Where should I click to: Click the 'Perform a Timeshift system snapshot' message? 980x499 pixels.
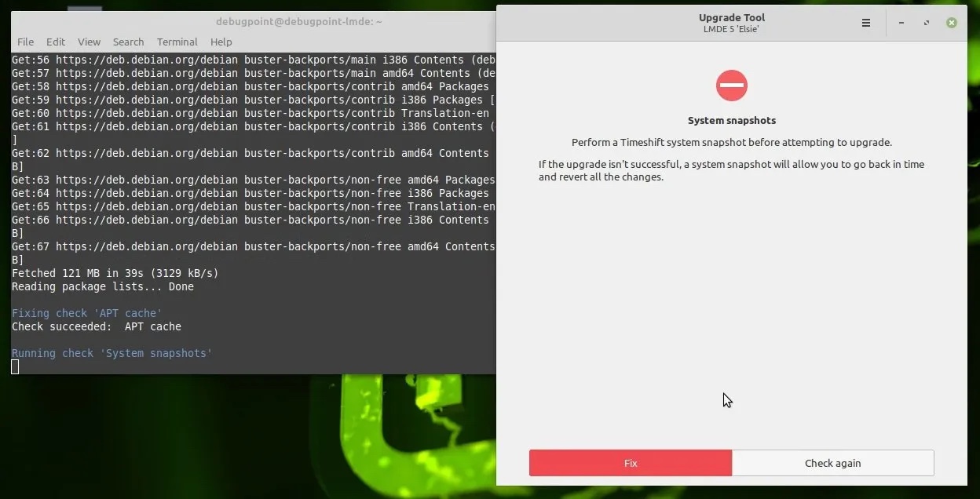pyautogui.click(x=731, y=143)
